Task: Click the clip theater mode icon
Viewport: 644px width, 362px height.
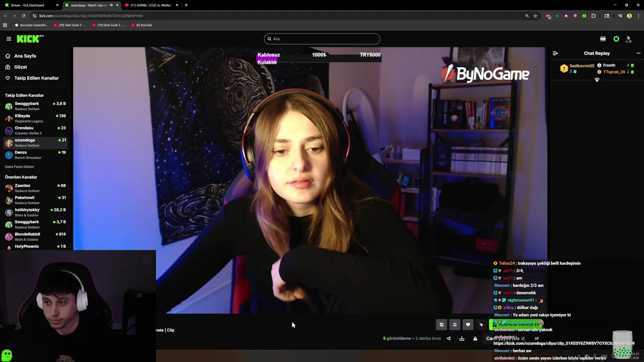Action: [x=441, y=325]
